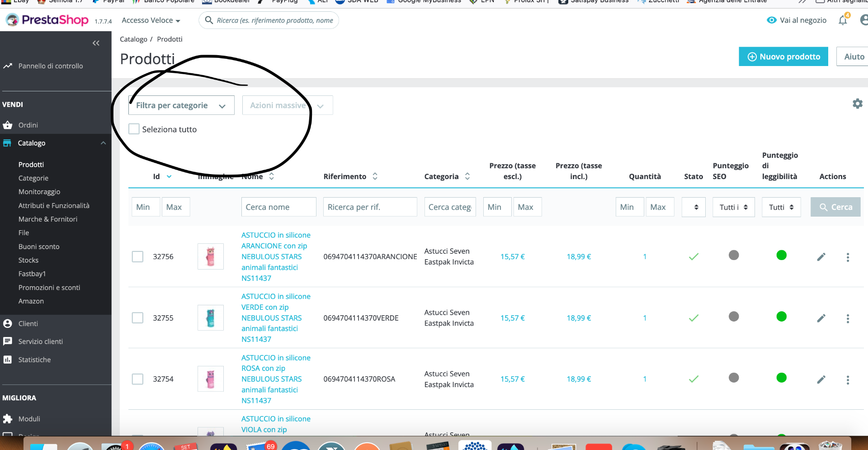Screen dimensions: 868x450
Task: Open Filtra per categorie dropdown
Action: click(x=181, y=105)
